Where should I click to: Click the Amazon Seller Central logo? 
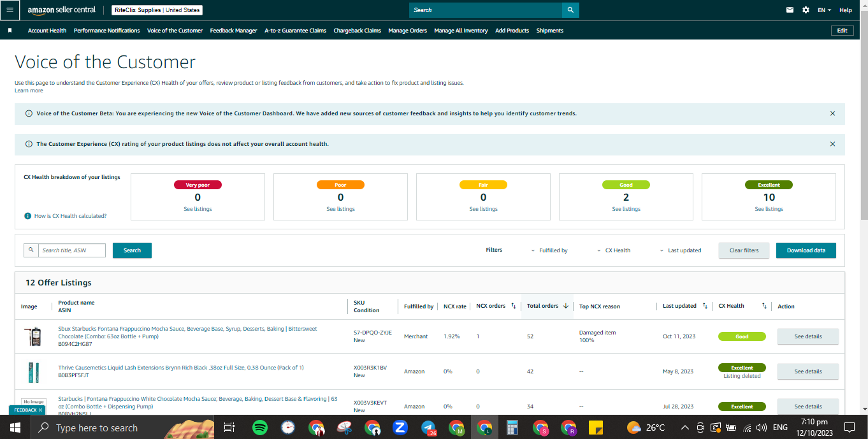[x=61, y=10]
